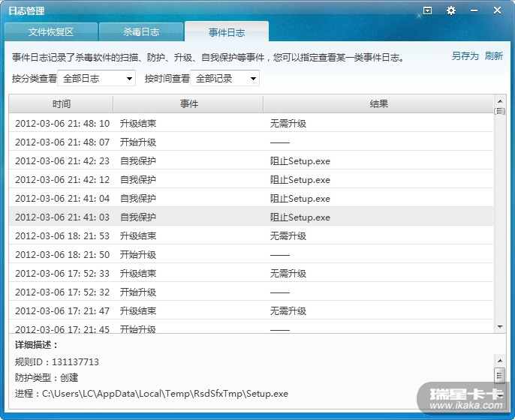Select the 自我保护 row at 21:41:04
515x420 pixels.
[251, 198]
